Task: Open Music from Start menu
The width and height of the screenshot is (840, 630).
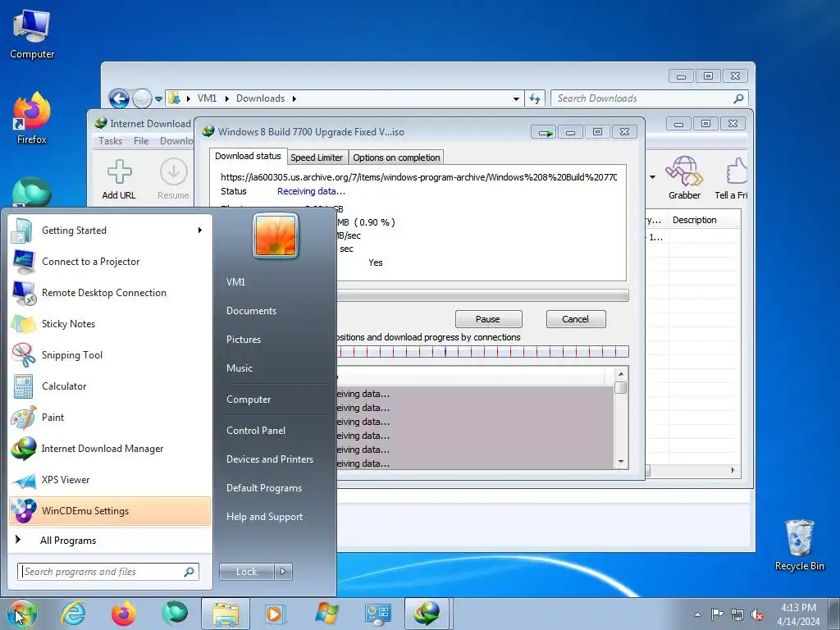Action: [x=239, y=368]
